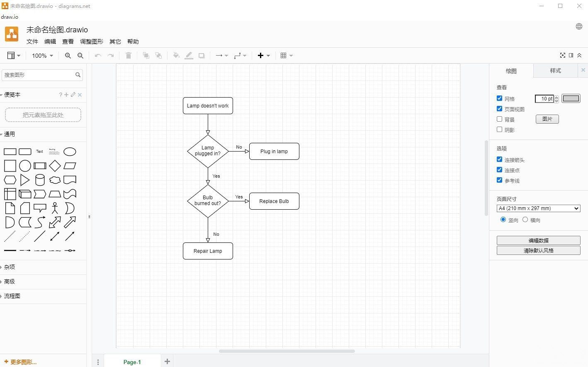Click the scratchpad edit pencil icon
Screen dimensions: 588x367
[73, 95]
